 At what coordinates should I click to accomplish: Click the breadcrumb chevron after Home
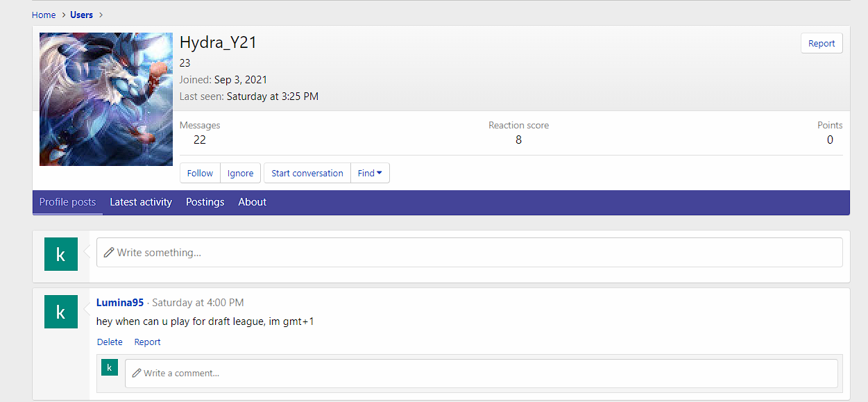coord(63,15)
